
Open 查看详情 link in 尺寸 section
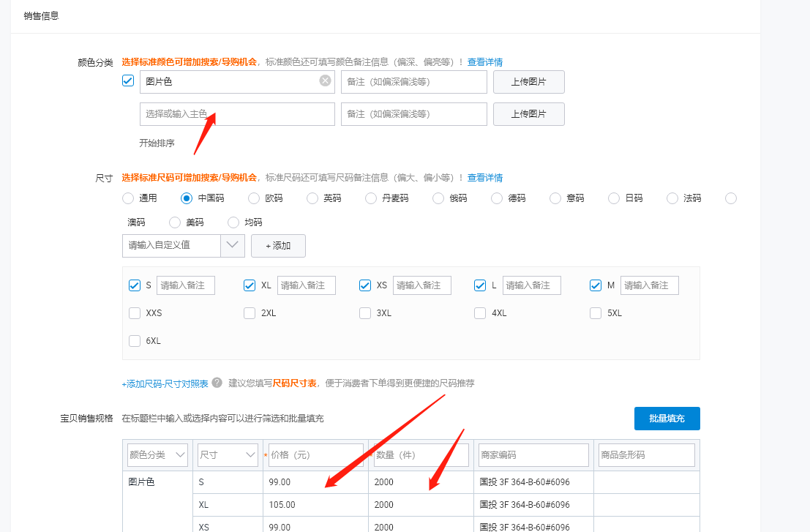(485, 178)
